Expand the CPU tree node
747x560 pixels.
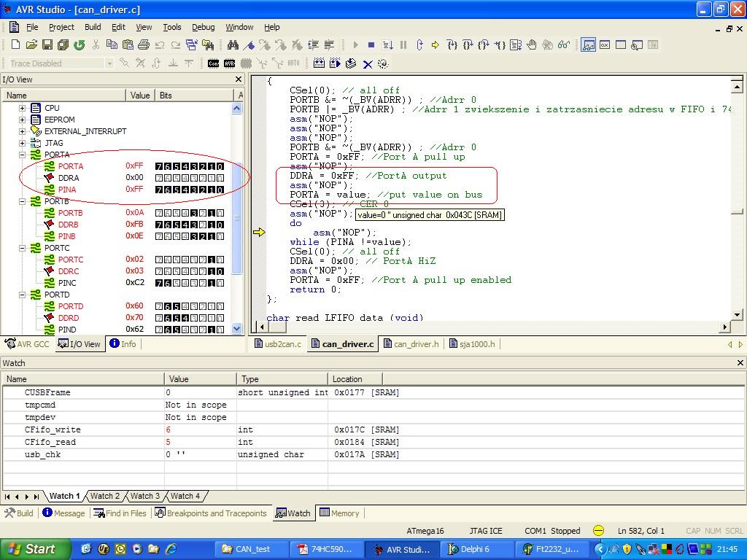click(x=23, y=108)
